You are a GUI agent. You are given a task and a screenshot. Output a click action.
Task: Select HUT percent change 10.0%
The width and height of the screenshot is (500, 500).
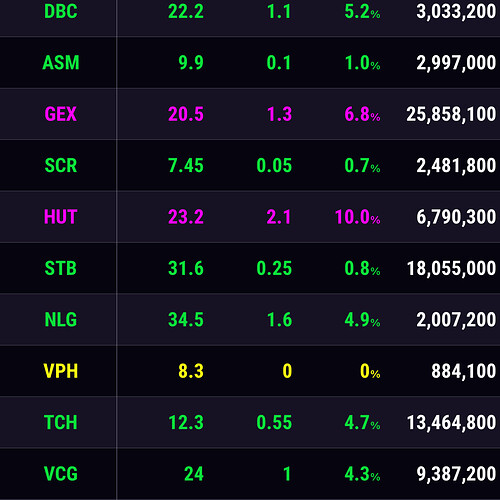357,217
